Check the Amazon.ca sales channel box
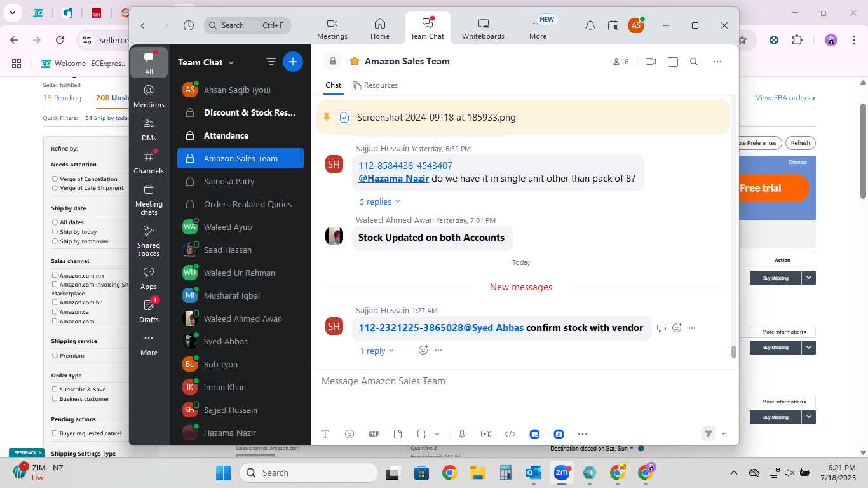 pos(55,312)
